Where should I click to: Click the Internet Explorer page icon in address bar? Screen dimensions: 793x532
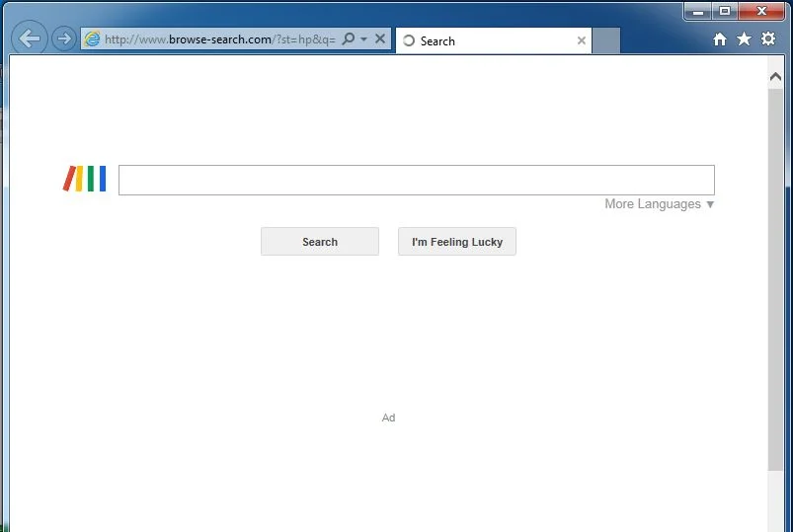(92, 38)
